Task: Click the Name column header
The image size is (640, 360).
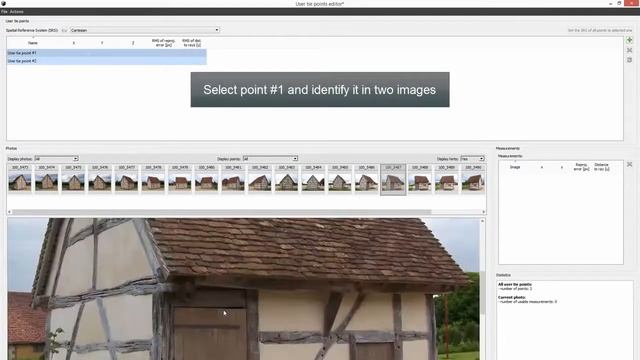Action: (x=33, y=43)
